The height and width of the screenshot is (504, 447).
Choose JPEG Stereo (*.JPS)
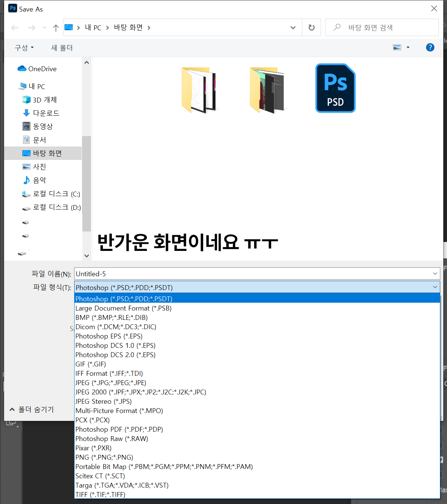pyautogui.click(x=257, y=401)
